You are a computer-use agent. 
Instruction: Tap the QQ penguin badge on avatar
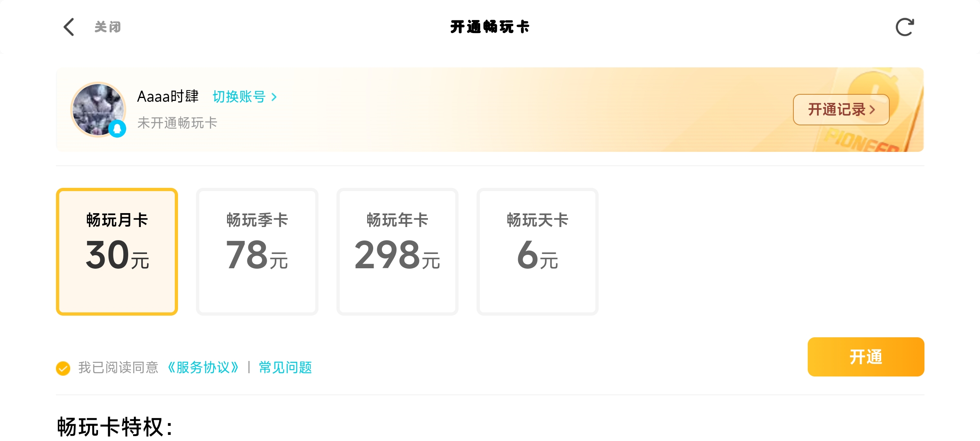coord(117,129)
